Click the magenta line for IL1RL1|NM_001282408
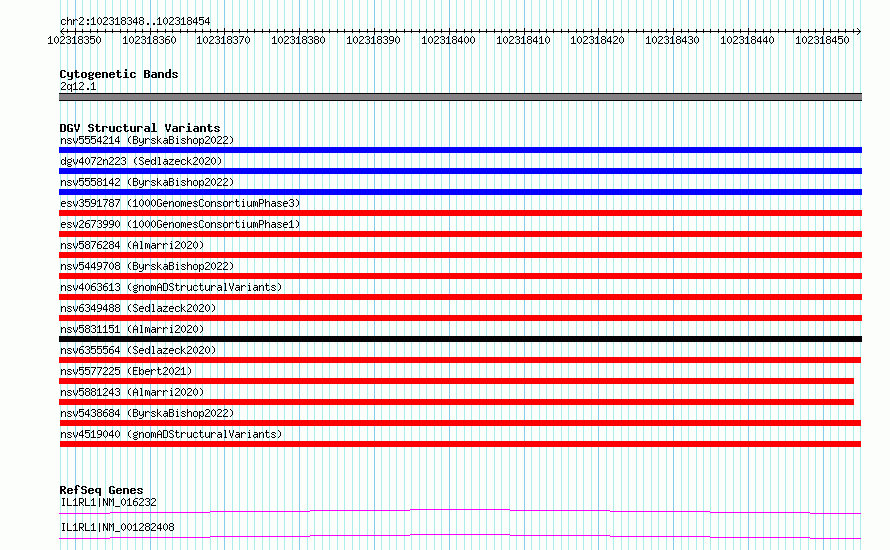The width and height of the screenshot is (890, 550). [460, 536]
